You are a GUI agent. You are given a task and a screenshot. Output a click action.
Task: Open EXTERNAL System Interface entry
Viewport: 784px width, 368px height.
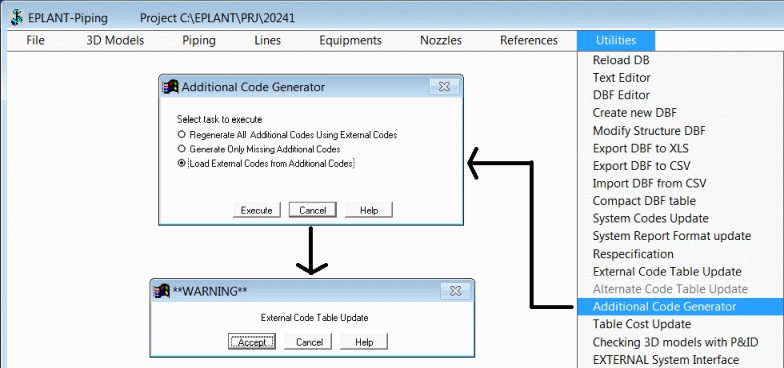pyautogui.click(x=666, y=360)
